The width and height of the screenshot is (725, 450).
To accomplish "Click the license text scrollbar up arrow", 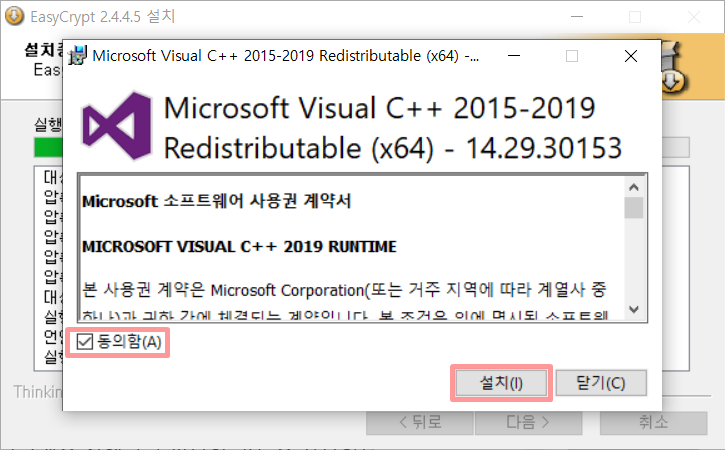I will coord(634,187).
